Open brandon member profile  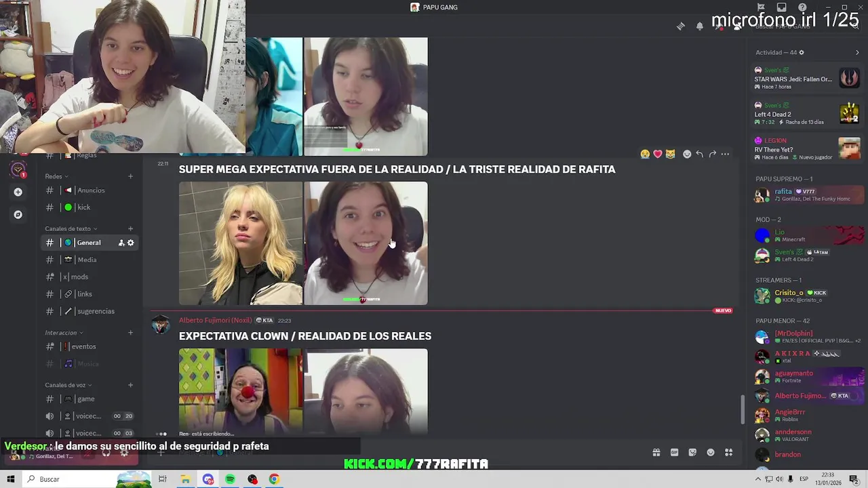[808, 455]
